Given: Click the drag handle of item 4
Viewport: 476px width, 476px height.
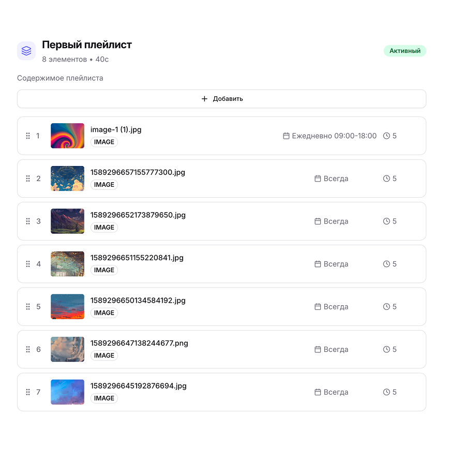Looking at the screenshot, I should [x=28, y=264].
